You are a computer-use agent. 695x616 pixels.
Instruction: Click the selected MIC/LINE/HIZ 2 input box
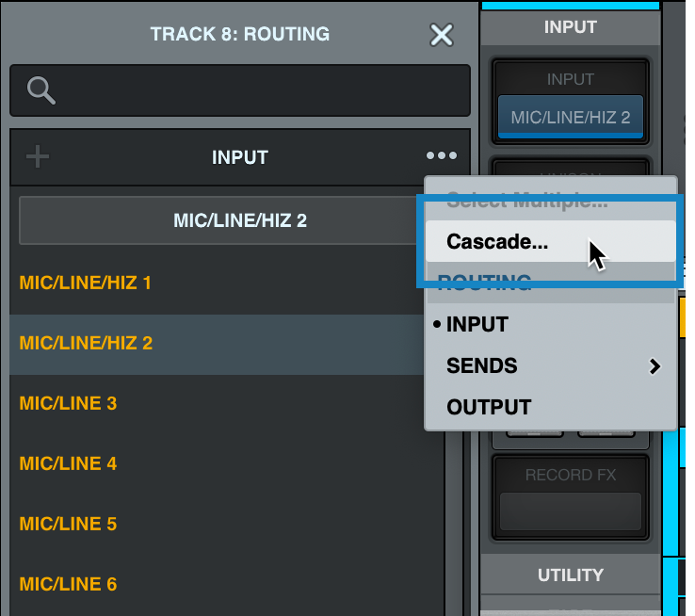click(x=221, y=220)
